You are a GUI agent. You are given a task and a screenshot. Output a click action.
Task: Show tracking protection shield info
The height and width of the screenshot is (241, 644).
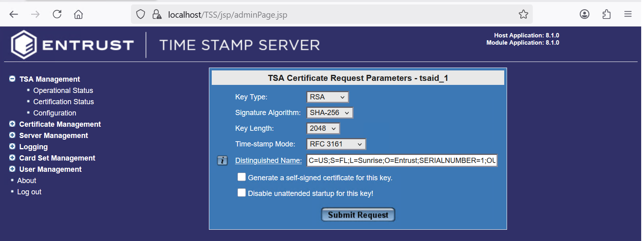click(x=141, y=14)
